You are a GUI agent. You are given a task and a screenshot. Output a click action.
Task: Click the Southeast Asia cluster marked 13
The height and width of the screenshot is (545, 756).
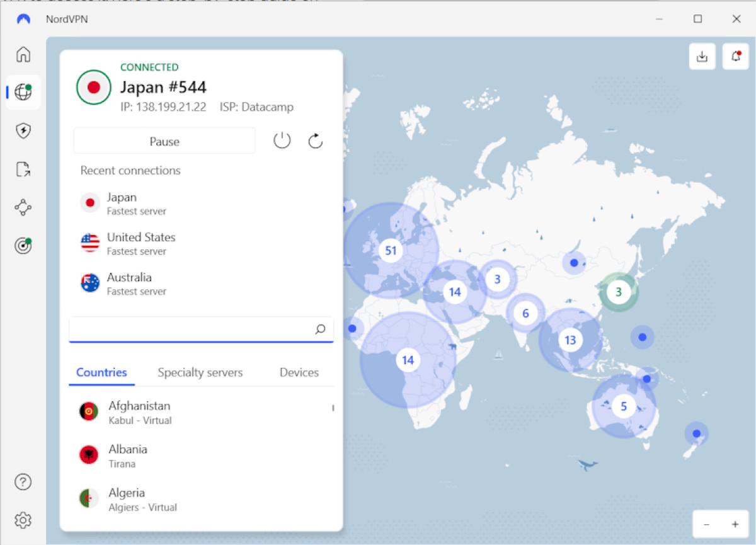point(570,340)
